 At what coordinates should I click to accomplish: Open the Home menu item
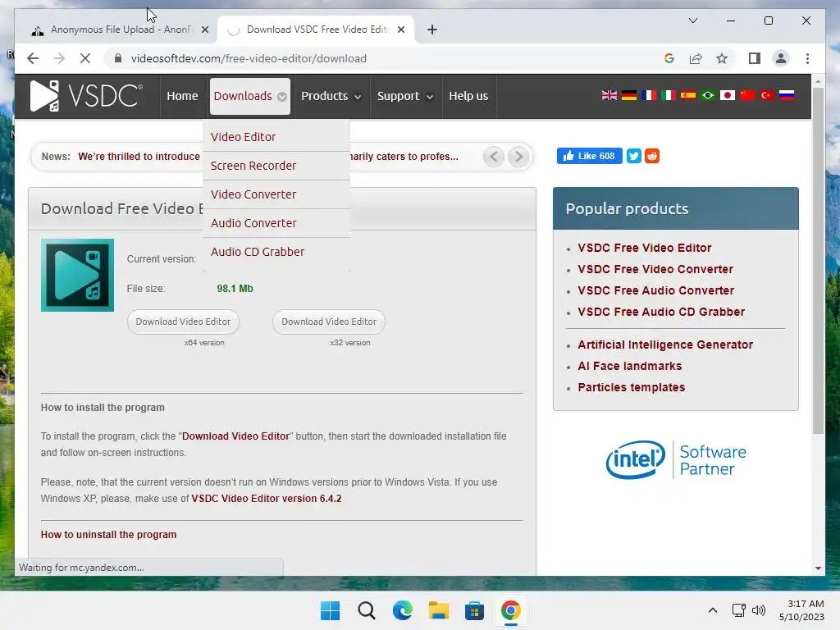click(x=182, y=97)
